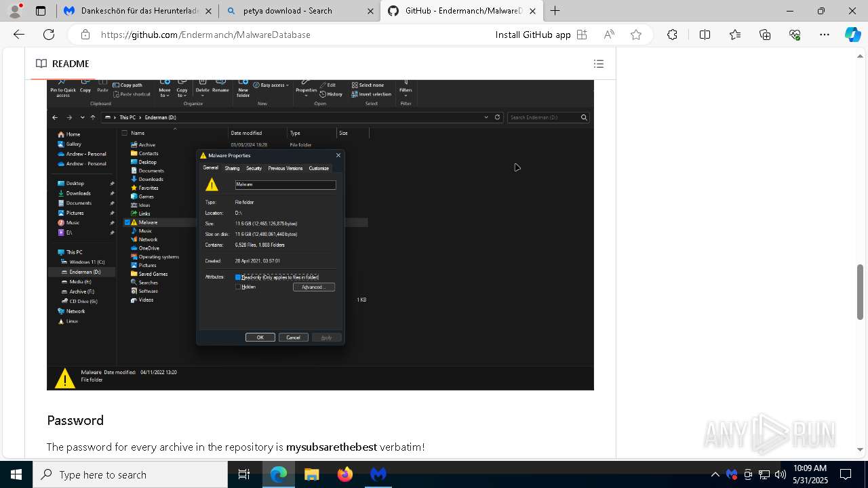
Task: Open Task View on taskbar
Action: [244, 474]
